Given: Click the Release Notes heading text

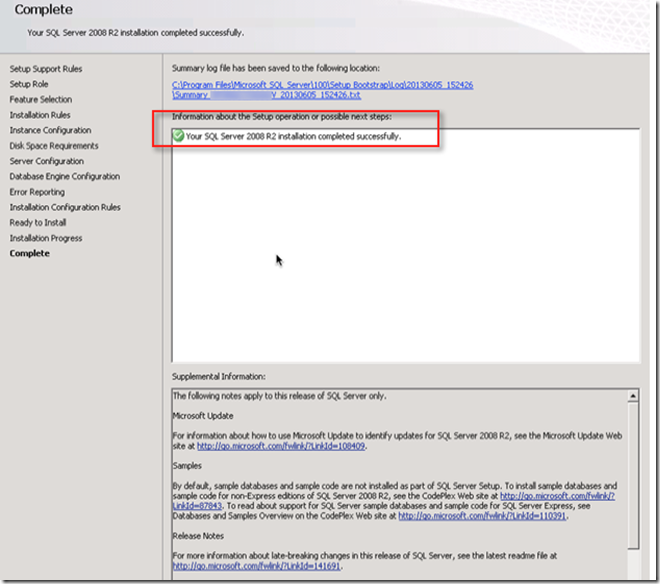Looking at the screenshot, I should pos(198,536).
